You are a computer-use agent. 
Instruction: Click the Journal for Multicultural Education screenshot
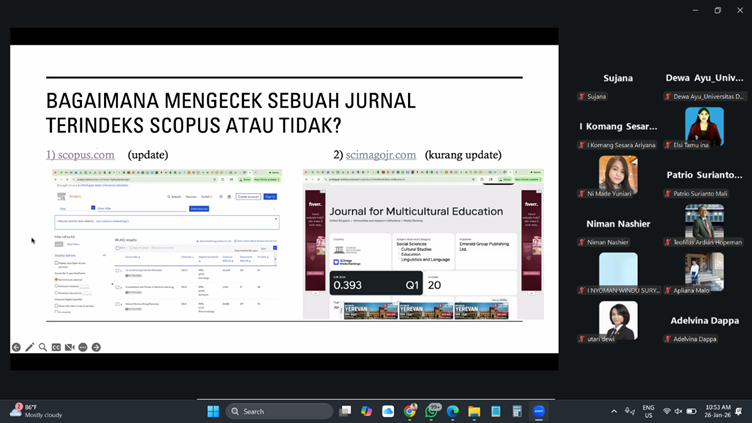(x=423, y=245)
